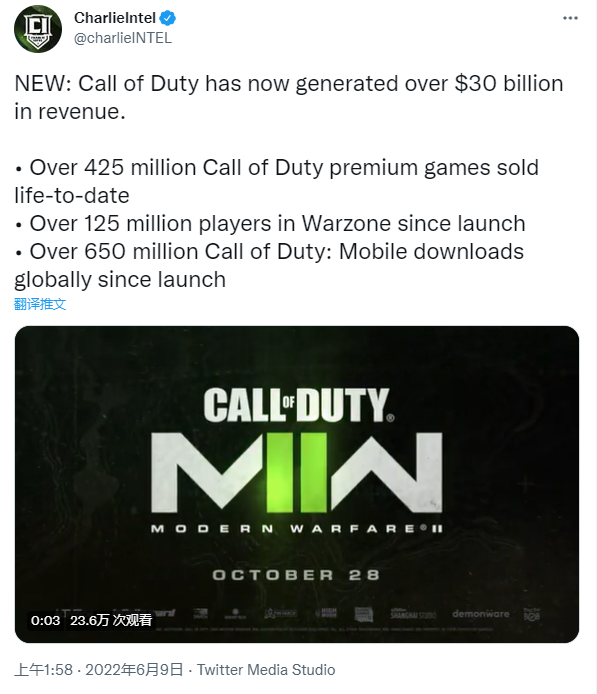Click the OCTOBER 28 release date text
The height and width of the screenshot is (694, 597).
point(296,575)
